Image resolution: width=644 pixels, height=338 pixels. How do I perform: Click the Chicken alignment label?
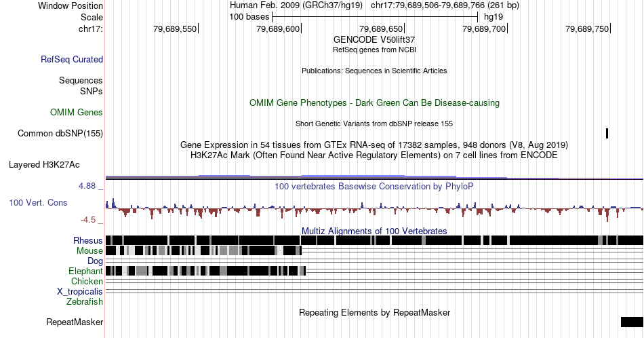[87, 281]
